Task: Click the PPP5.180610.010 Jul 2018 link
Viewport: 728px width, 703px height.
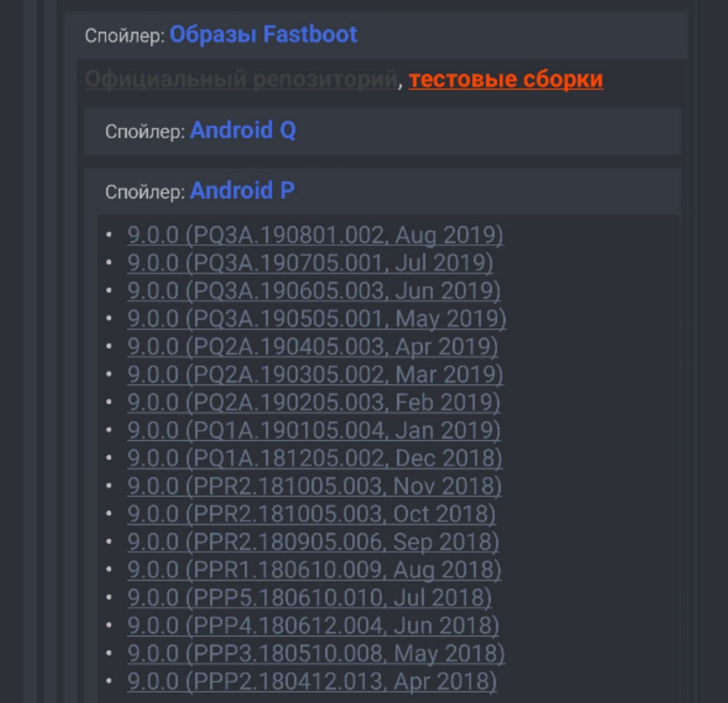Action: [x=309, y=597]
